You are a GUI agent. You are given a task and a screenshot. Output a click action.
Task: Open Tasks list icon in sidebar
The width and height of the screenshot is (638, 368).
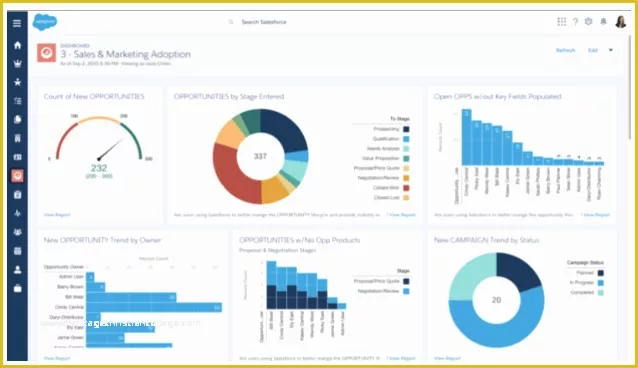17,101
